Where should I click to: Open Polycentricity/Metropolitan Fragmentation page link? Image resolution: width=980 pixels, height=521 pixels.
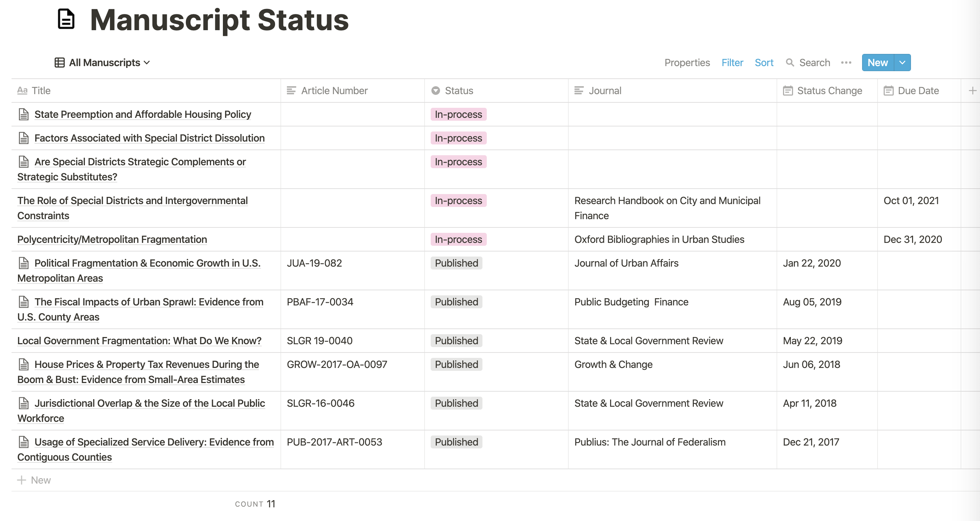(112, 240)
